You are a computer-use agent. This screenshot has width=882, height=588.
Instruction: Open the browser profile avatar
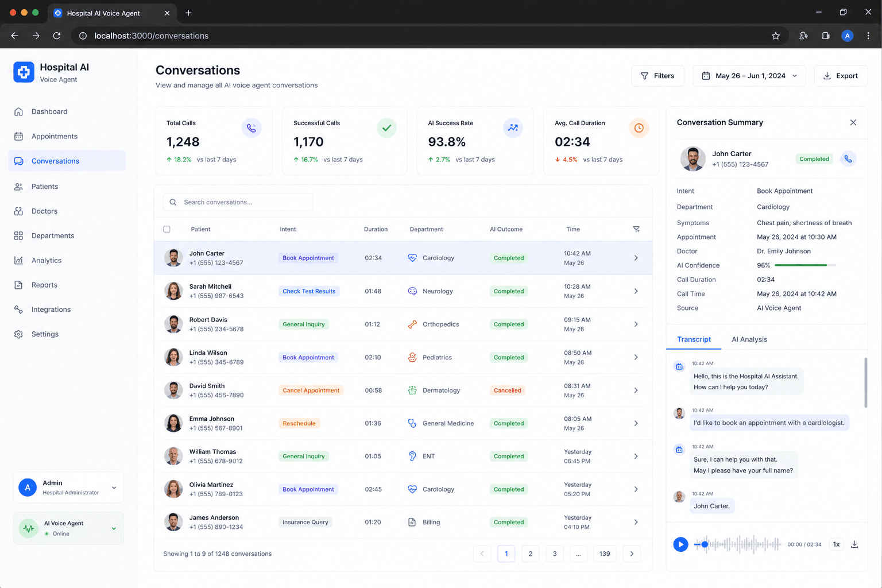pos(847,36)
